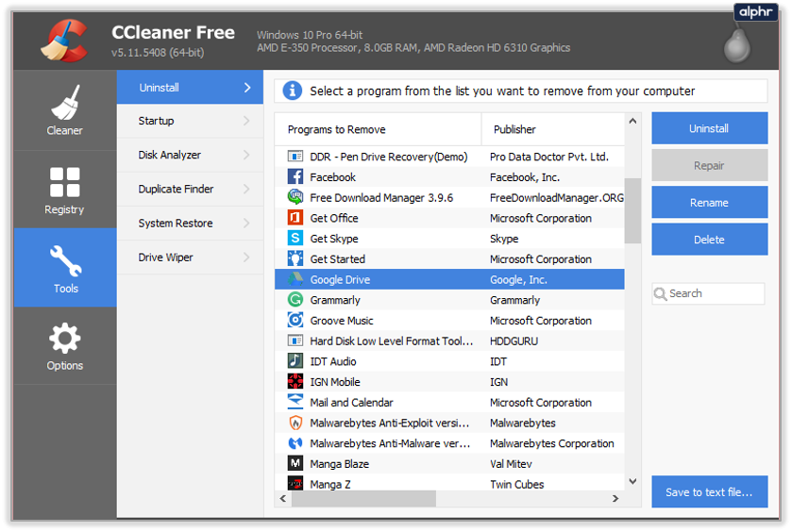Expand the Disk Analyzer chevron
792x532 pixels.
coord(246,155)
